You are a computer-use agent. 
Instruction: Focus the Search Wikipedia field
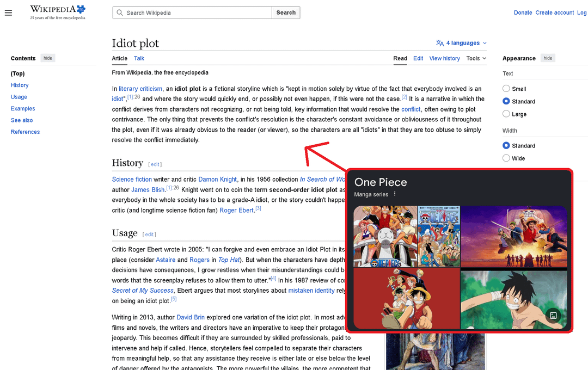tap(192, 13)
